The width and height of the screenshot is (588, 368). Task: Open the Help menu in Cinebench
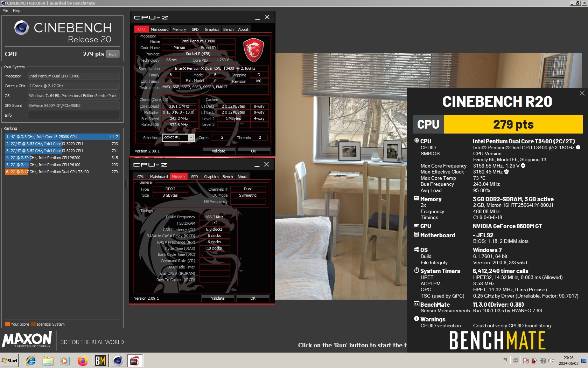[x=16, y=11]
